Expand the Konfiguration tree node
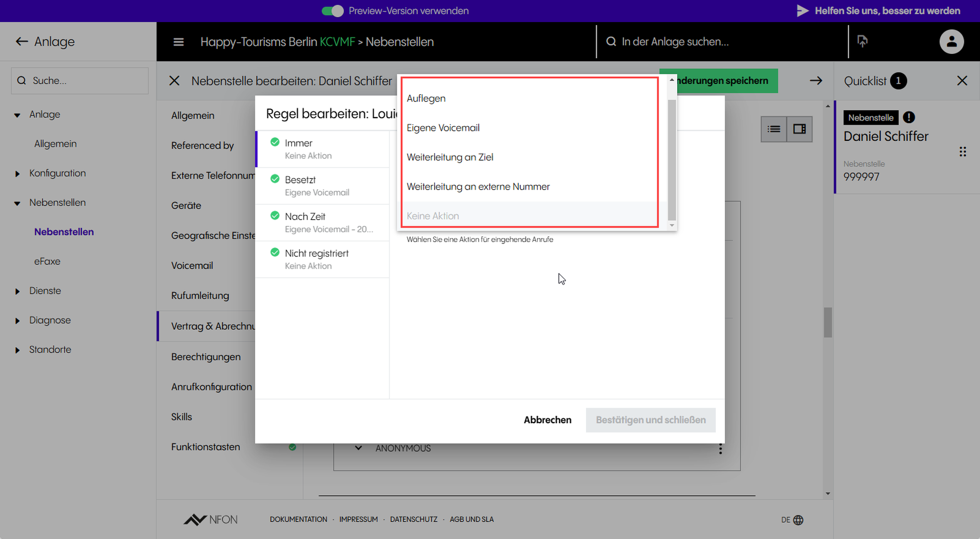The height and width of the screenshot is (539, 980). point(18,174)
